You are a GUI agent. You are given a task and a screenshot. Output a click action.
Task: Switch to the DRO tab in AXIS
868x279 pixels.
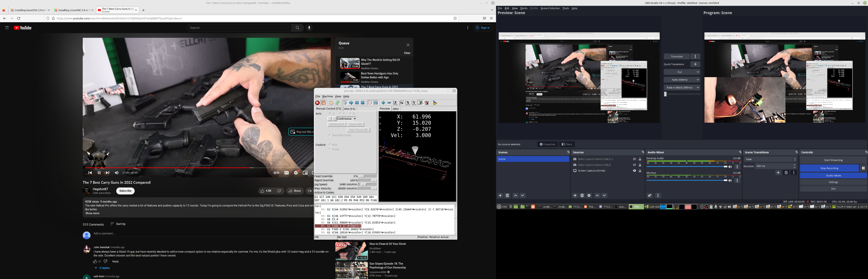click(x=396, y=109)
